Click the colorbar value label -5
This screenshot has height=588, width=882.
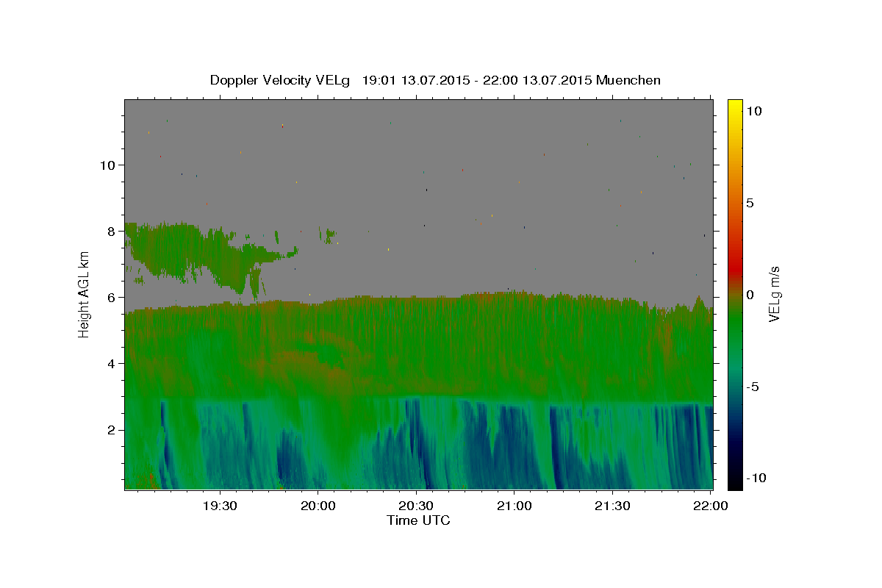pos(753,387)
